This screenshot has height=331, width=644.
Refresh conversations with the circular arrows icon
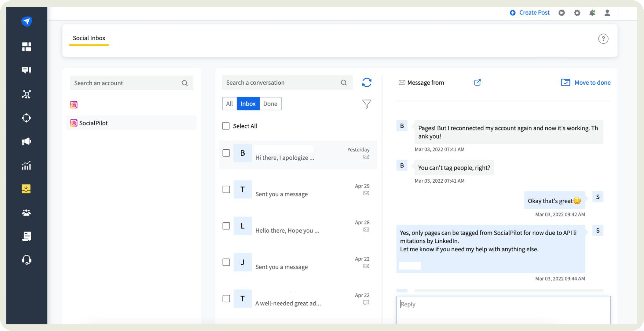[x=366, y=83]
